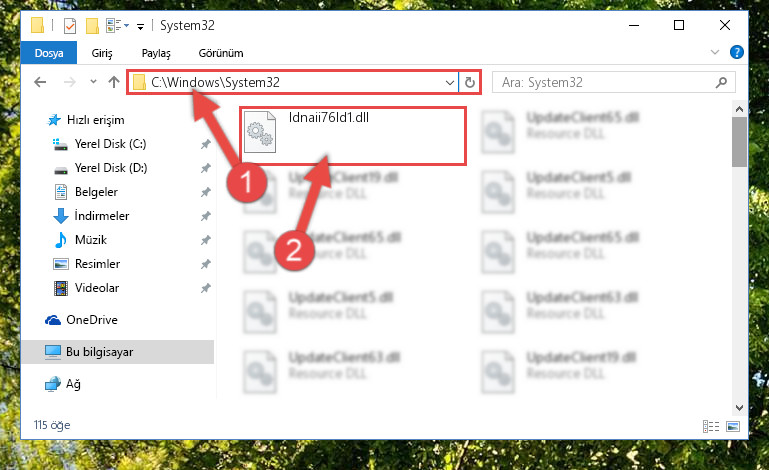Open OneDrive in the navigation pane
The height and width of the screenshot is (470, 769).
pyautogui.click(x=91, y=320)
